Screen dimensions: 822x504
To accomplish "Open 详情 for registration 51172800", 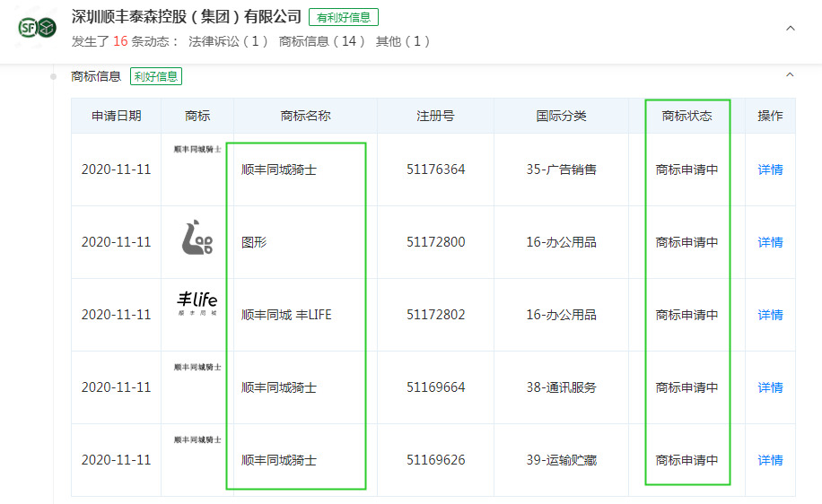I will click(770, 242).
